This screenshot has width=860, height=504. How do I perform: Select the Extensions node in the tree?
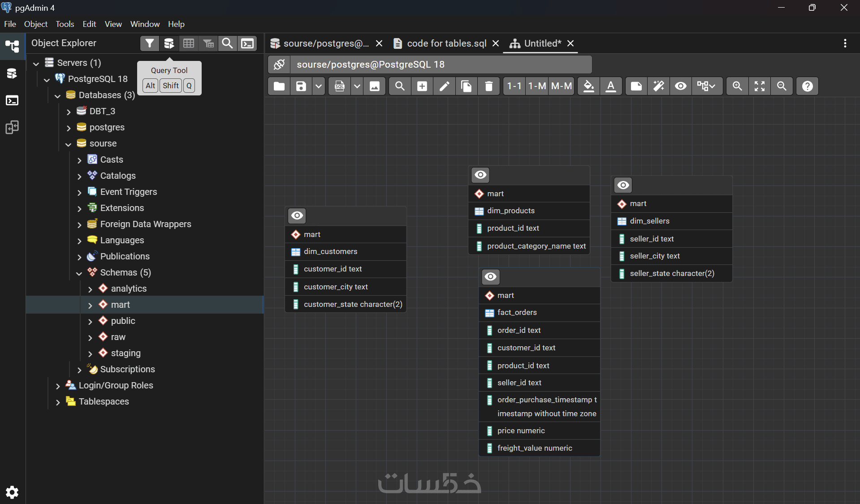122,208
